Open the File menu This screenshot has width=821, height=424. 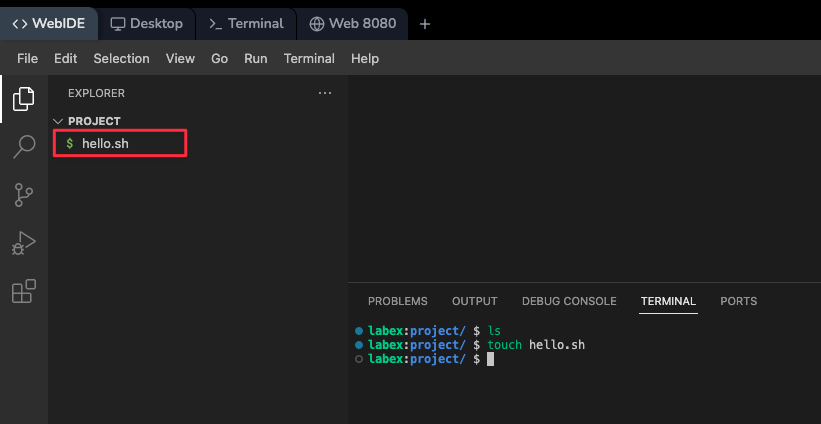click(x=27, y=59)
